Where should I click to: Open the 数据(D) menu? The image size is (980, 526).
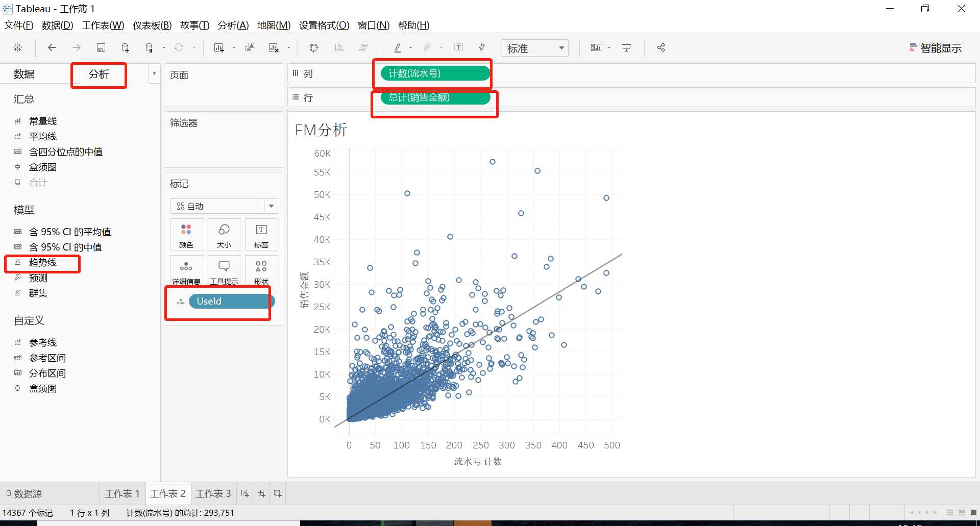pyautogui.click(x=57, y=25)
